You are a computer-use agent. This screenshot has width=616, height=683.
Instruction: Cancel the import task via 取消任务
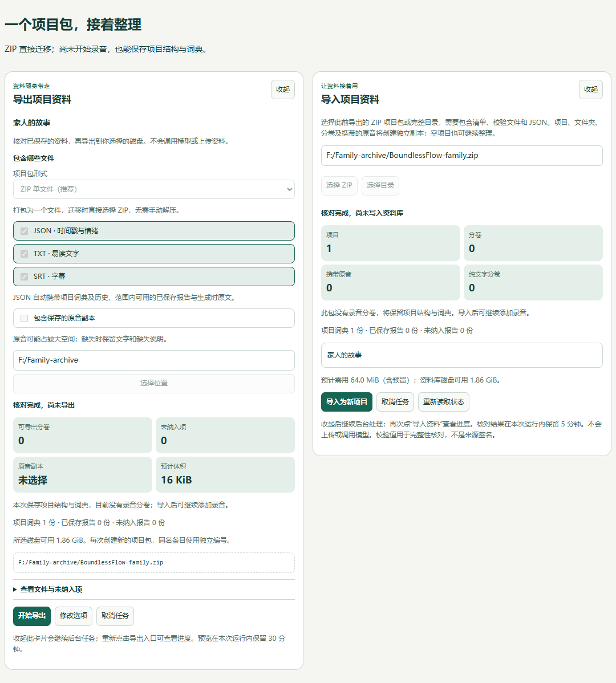coord(395,402)
